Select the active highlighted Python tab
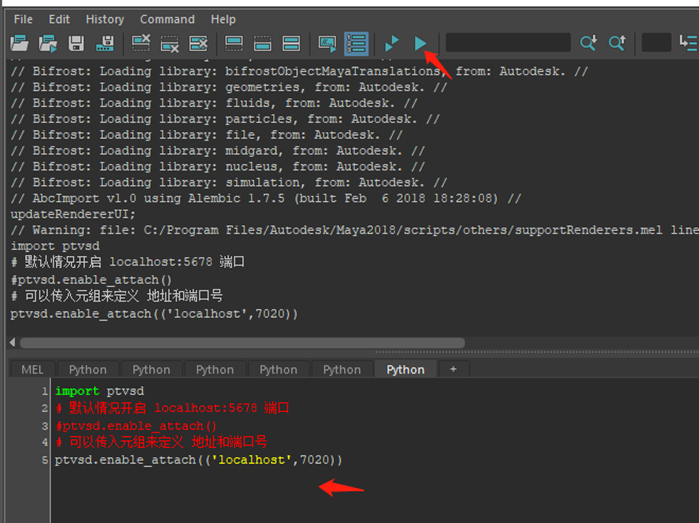Viewport: 699px width, 523px height. coord(405,370)
